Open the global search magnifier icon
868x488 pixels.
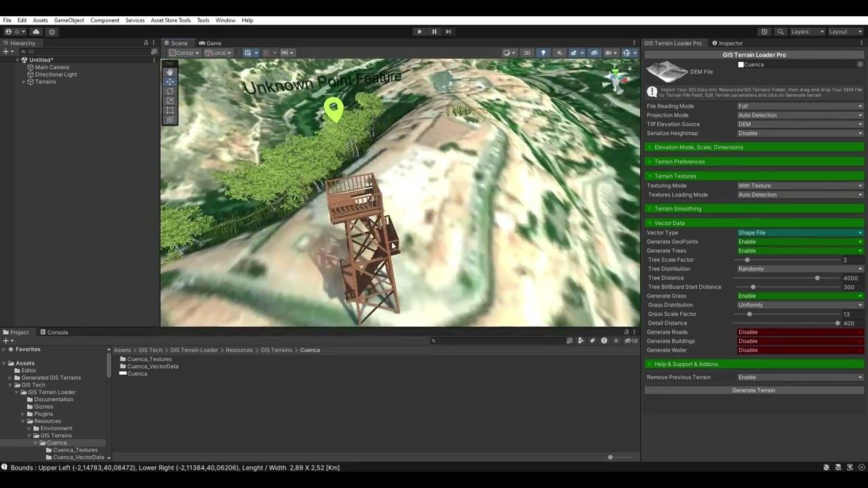click(781, 31)
